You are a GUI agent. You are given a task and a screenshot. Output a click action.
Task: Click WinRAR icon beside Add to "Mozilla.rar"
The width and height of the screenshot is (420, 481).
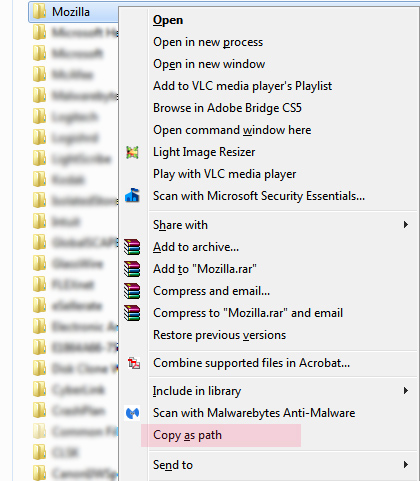[132, 269]
